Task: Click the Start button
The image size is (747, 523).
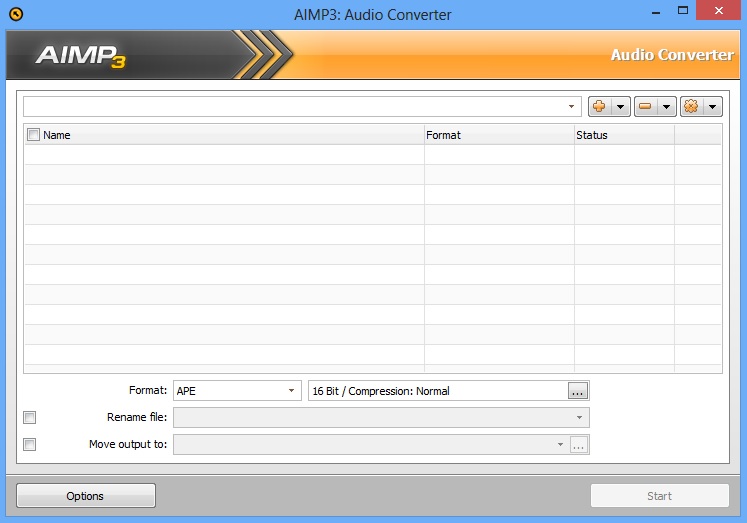Action: point(660,496)
